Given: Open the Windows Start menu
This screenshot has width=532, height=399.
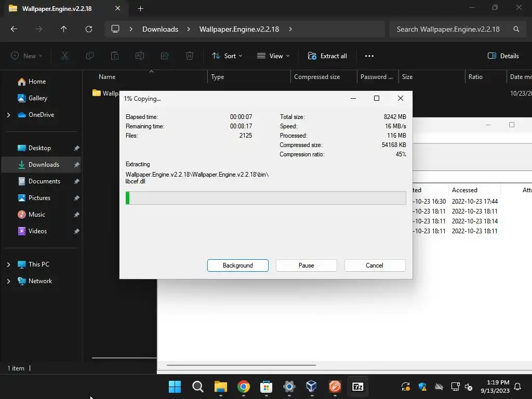Looking at the screenshot, I should pyautogui.click(x=175, y=387).
